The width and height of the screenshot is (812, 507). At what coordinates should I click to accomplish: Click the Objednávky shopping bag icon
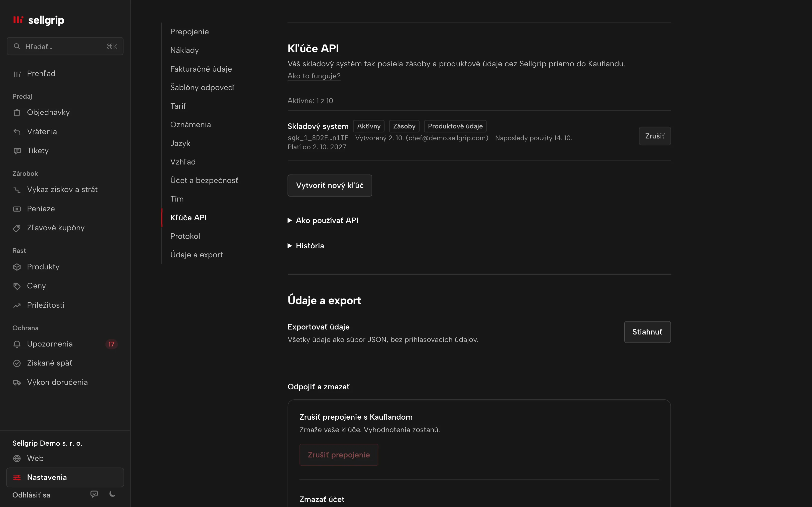tap(17, 113)
